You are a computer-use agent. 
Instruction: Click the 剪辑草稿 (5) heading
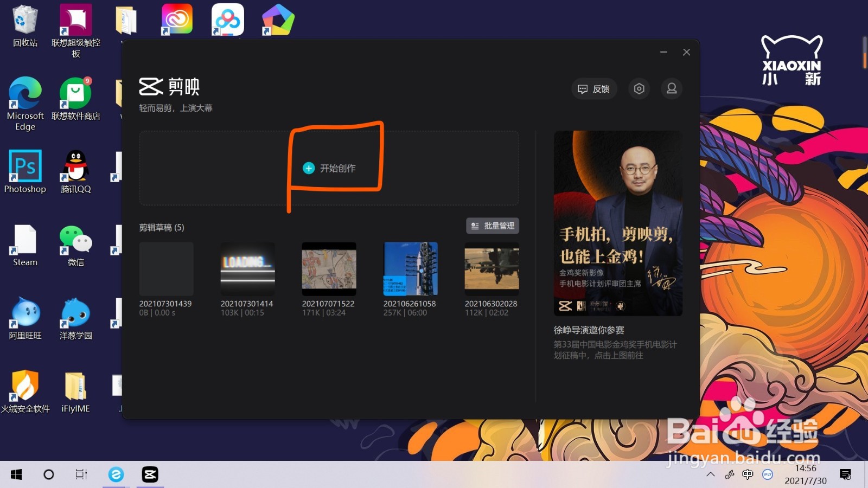click(x=162, y=227)
